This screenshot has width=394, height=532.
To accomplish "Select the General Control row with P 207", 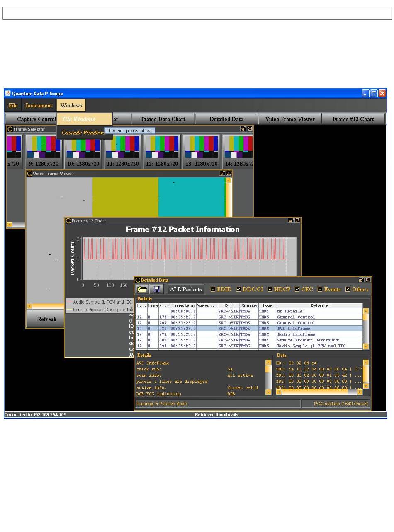I will click(250, 323).
